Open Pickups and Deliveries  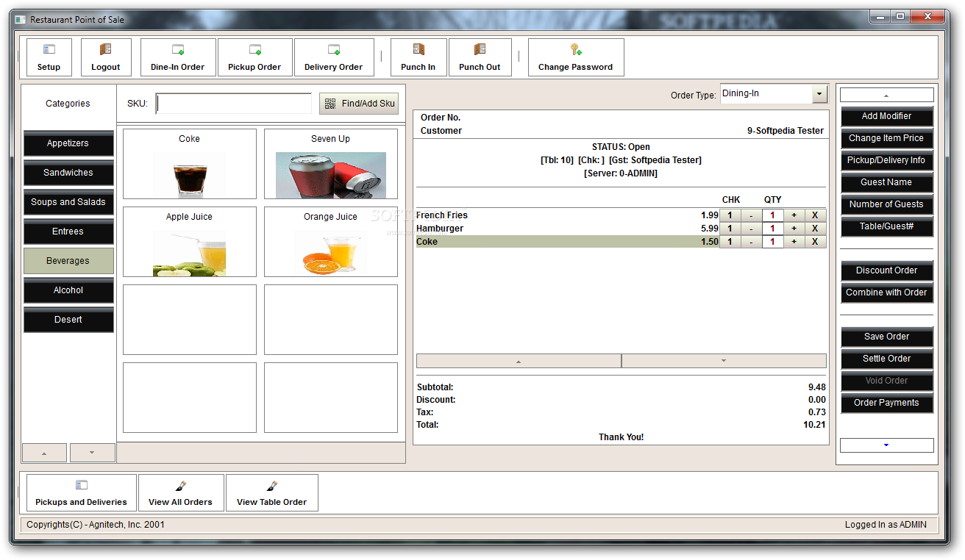point(82,492)
